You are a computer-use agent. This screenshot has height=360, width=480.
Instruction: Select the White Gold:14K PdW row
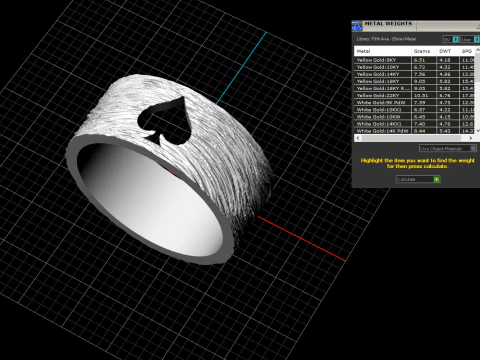pos(414,131)
